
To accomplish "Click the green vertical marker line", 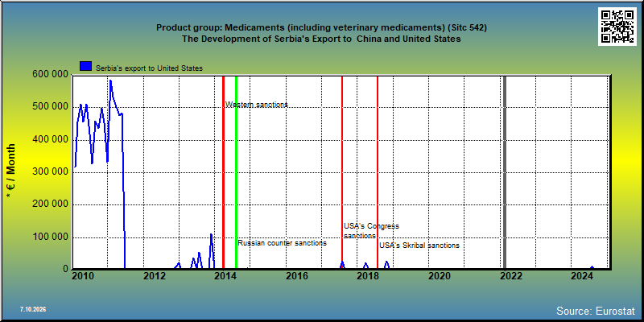I will point(236,172).
